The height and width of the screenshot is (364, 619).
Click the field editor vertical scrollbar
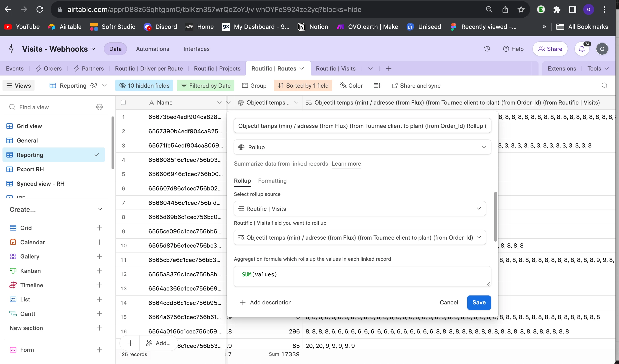tap(496, 217)
